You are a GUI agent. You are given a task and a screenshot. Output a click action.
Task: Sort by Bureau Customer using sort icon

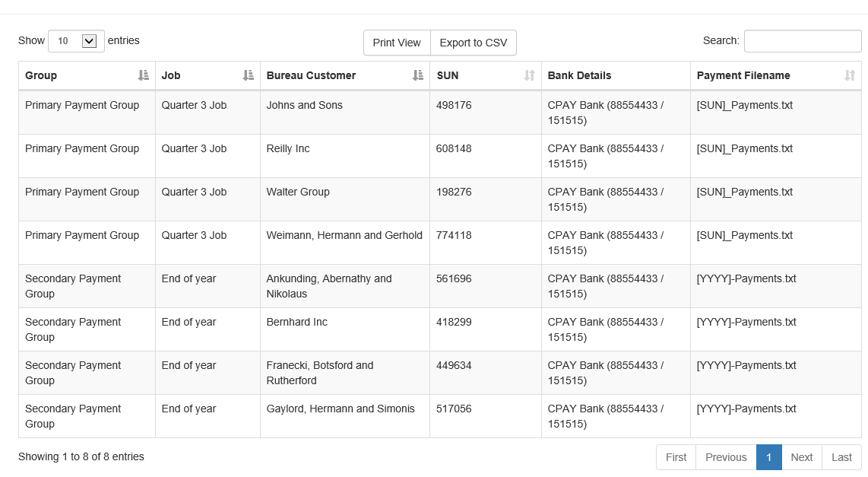418,75
